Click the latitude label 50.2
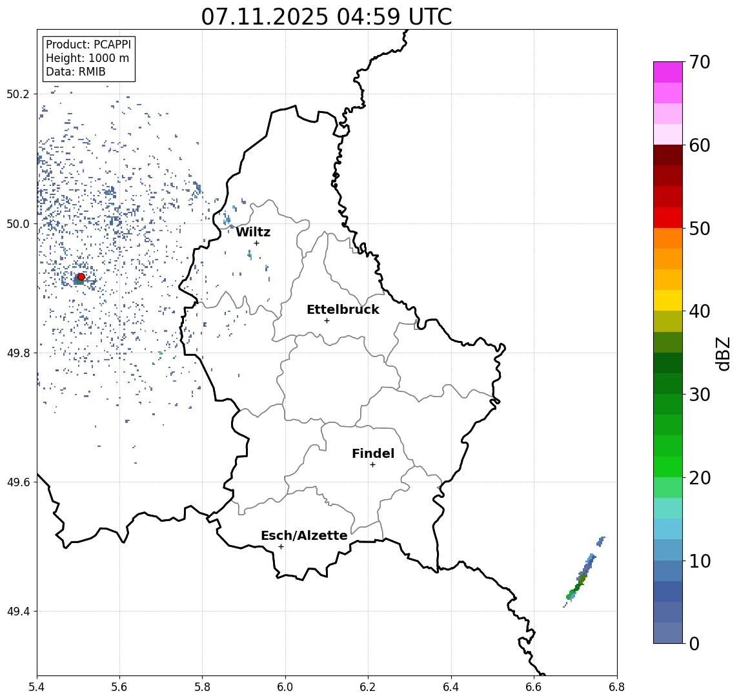The width and height of the screenshot is (739, 700). click(18, 94)
